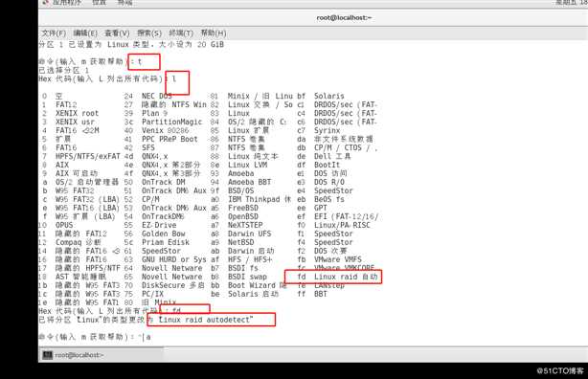
Task: Click the root@localhost:~ window title
Action: click(x=344, y=17)
